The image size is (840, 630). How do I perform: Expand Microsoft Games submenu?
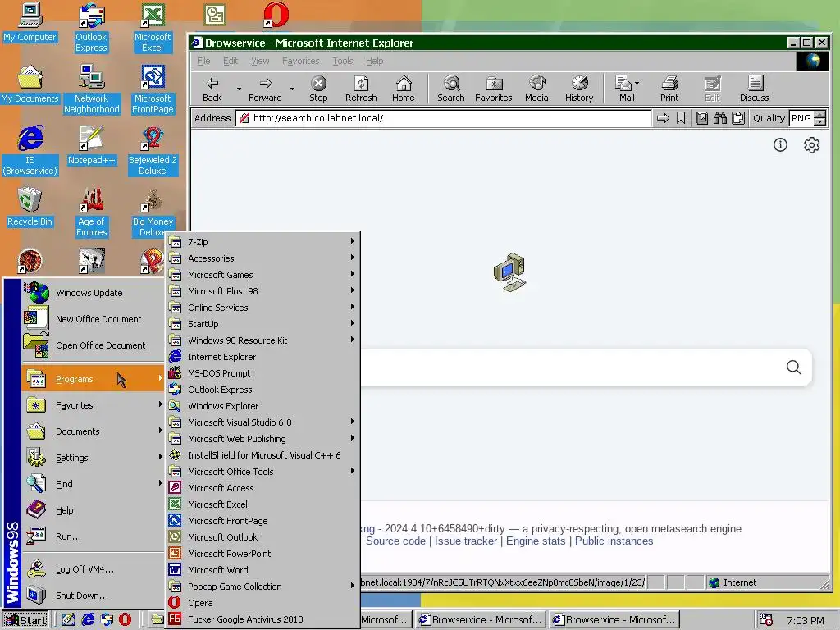pyautogui.click(x=262, y=275)
